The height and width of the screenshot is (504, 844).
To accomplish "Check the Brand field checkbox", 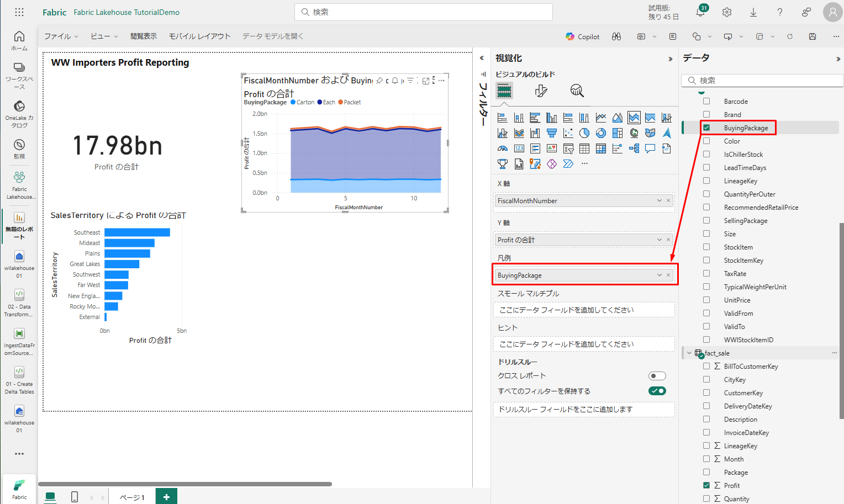I will [x=706, y=115].
